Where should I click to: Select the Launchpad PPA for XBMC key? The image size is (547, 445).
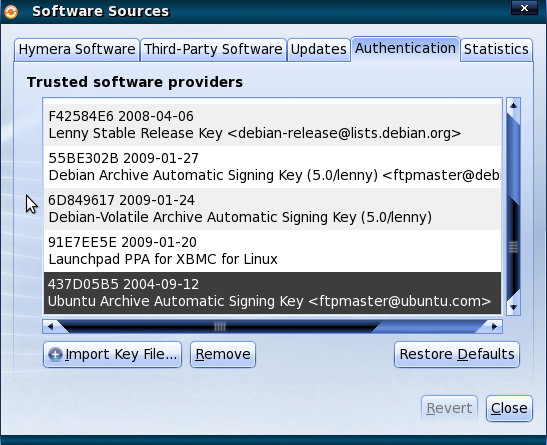coord(272,251)
